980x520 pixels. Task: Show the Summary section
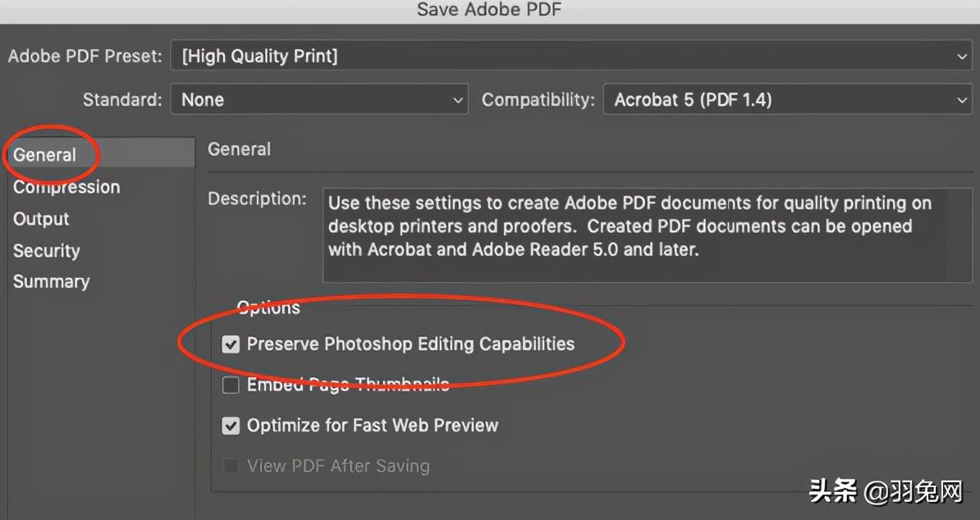tap(51, 282)
